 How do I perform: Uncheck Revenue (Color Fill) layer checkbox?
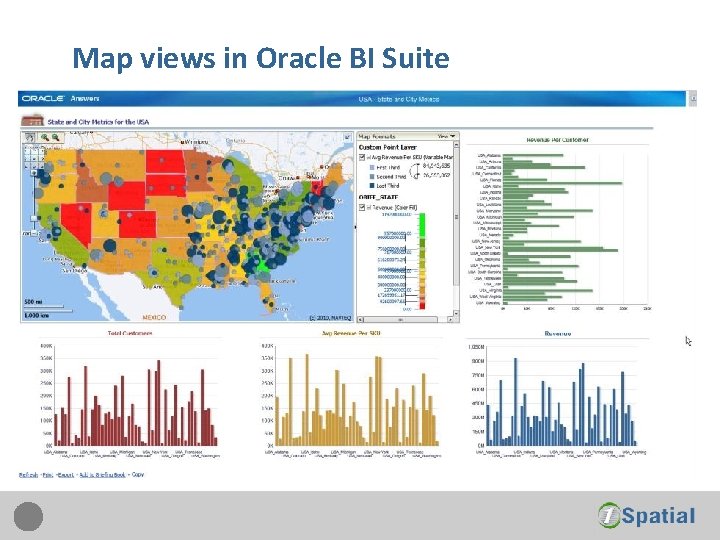362,208
